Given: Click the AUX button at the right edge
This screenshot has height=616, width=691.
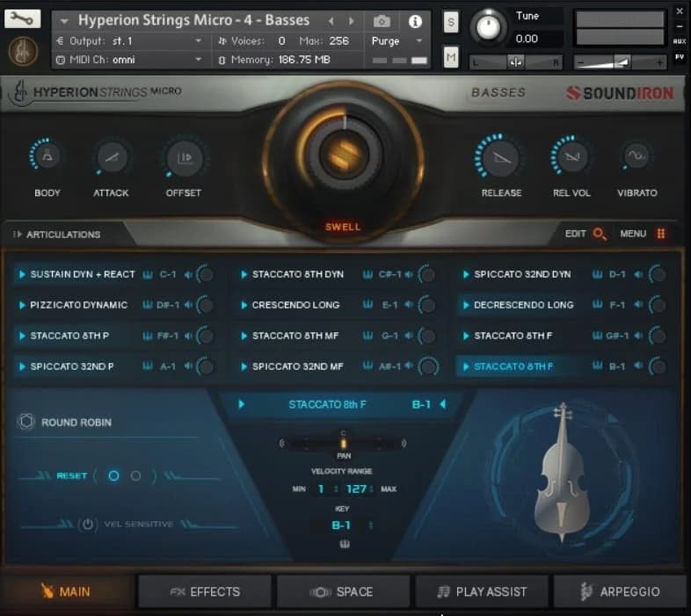Looking at the screenshot, I should click(x=679, y=41).
